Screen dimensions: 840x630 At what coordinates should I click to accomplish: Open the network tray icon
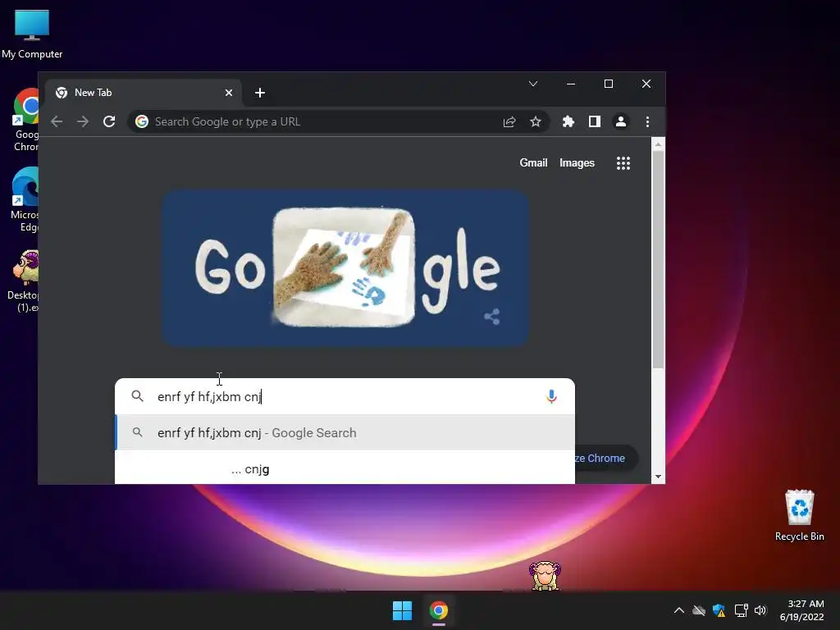[x=741, y=610]
